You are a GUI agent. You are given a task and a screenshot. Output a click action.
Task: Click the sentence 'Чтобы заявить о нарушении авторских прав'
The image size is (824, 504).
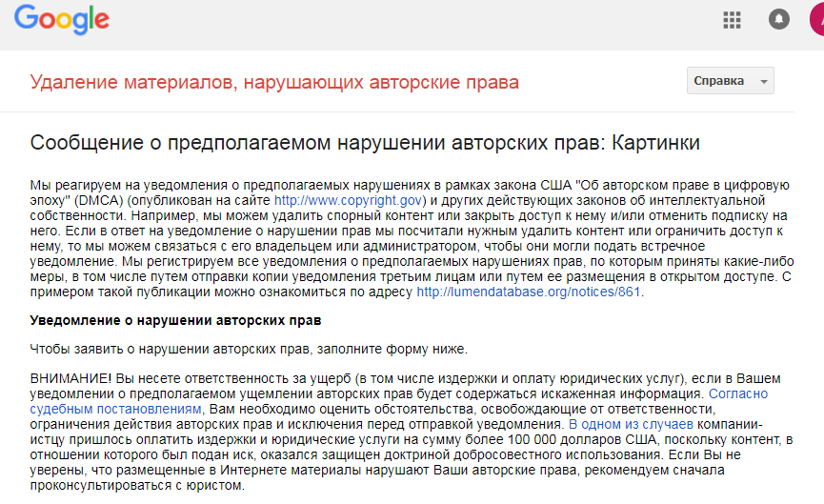coord(170,349)
